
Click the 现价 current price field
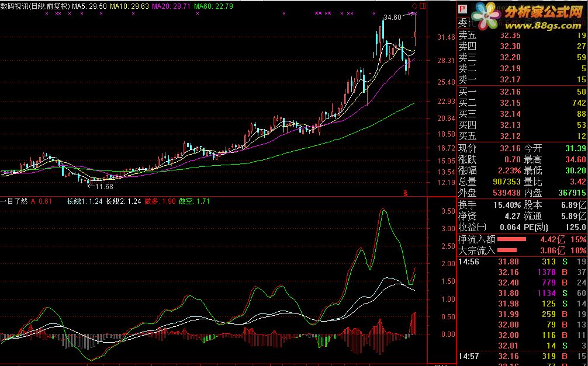(x=489, y=148)
